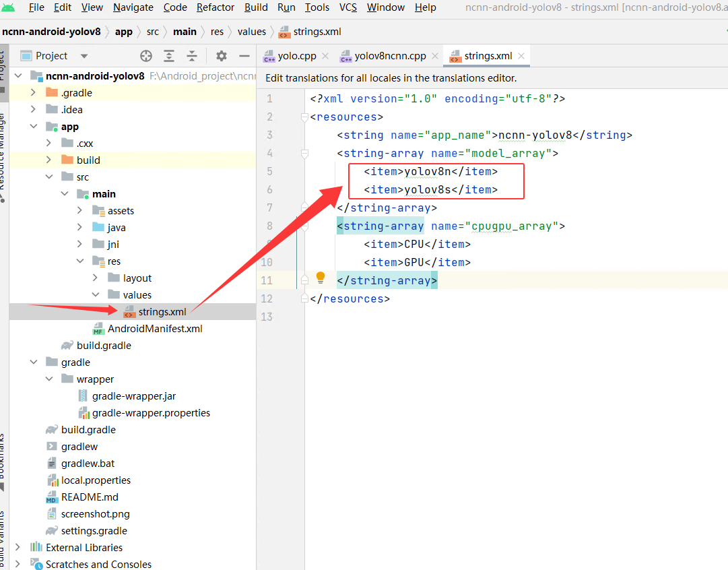Hide the Project tool window
728x570 pixels.
tap(244, 56)
